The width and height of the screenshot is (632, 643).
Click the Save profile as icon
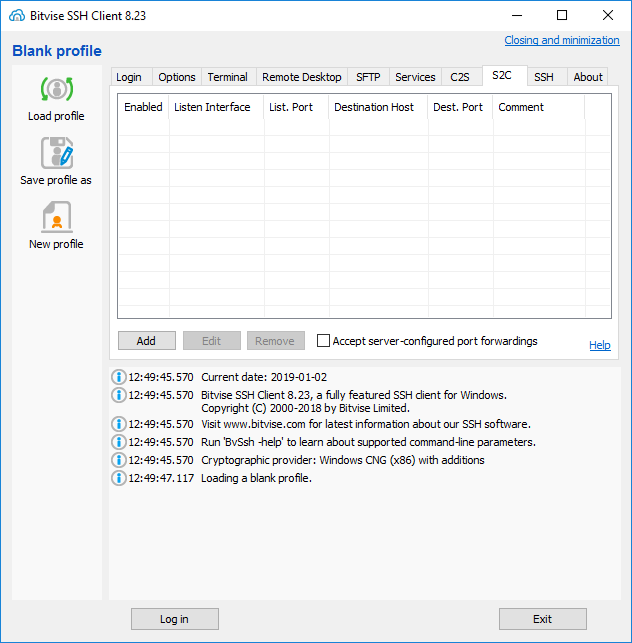click(57, 153)
